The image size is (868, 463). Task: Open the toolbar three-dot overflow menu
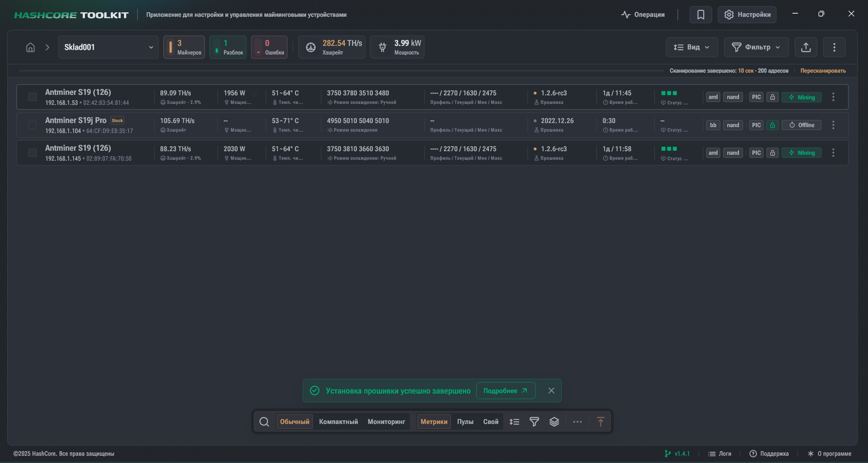click(x=834, y=47)
